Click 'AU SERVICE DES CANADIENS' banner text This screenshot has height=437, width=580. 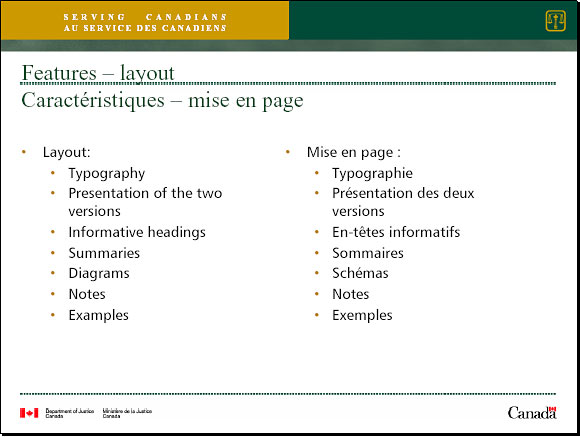tap(145, 28)
